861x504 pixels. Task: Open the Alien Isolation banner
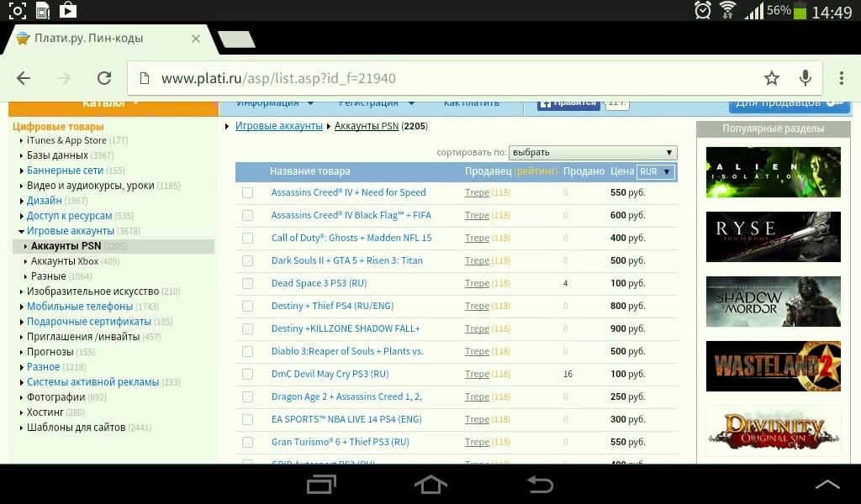[x=774, y=172]
